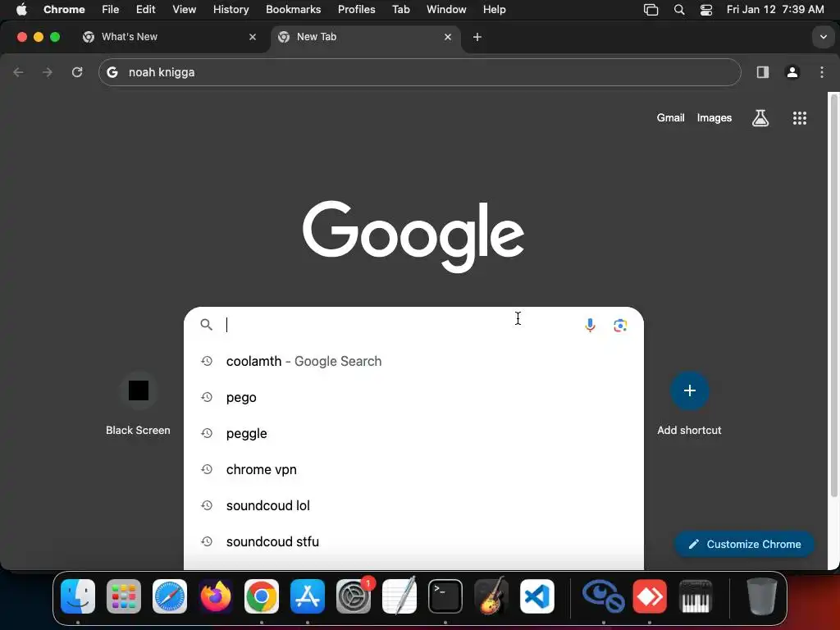The image size is (840, 630).
Task: Open Visual Studio Code from the Dock
Action: 537,596
